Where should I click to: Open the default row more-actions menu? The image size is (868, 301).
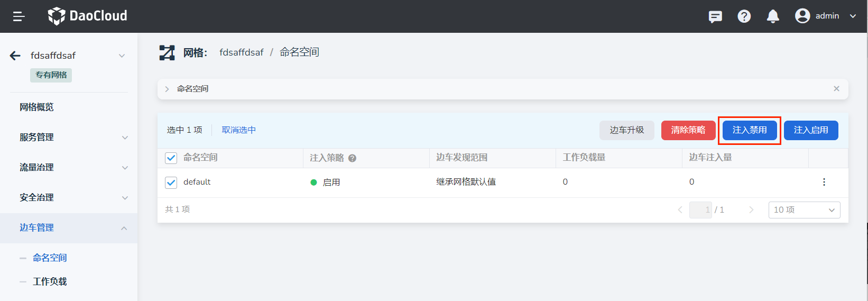point(824,182)
